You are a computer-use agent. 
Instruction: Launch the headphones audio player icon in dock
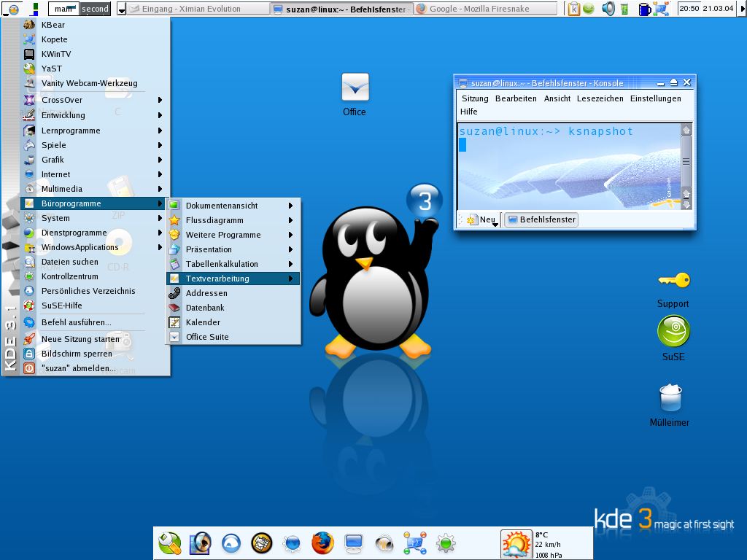pos(384,542)
